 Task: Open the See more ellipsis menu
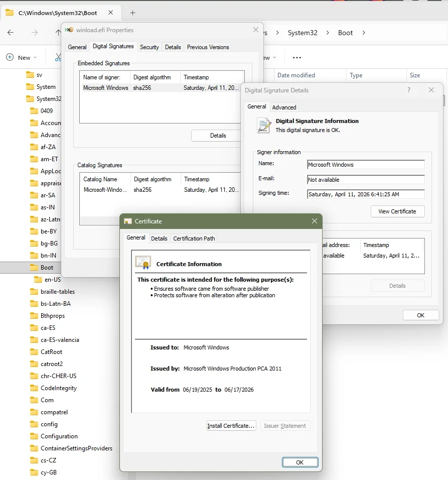pos(297,58)
